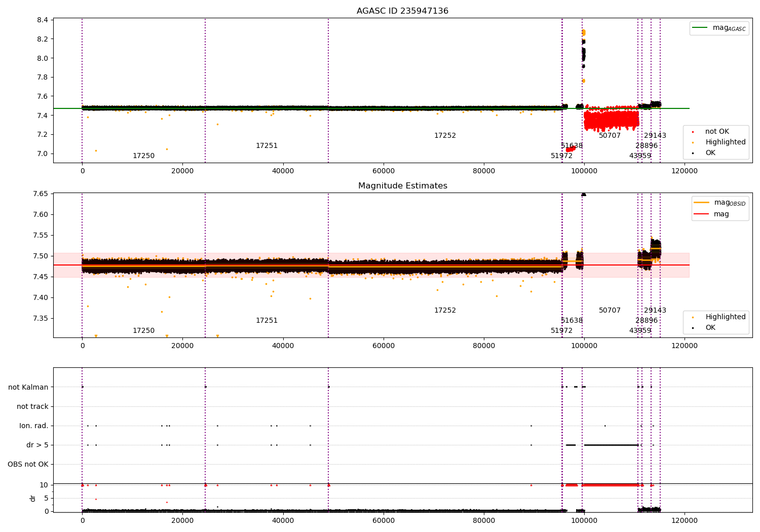
Task: Click obsid label 29143 in the AGASC ID plot
Action: tap(655, 136)
